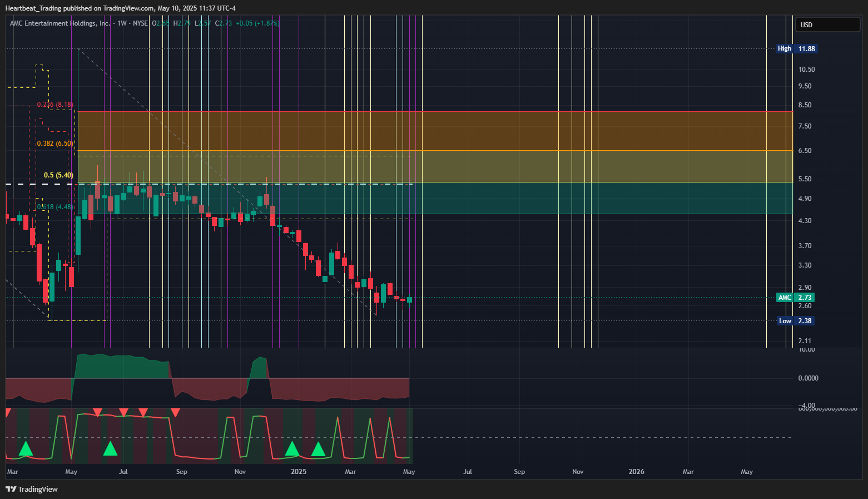The height and width of the screenshot is (499, 868).
Task: Click the 3.30 price axis value
Action: (805, 265)
